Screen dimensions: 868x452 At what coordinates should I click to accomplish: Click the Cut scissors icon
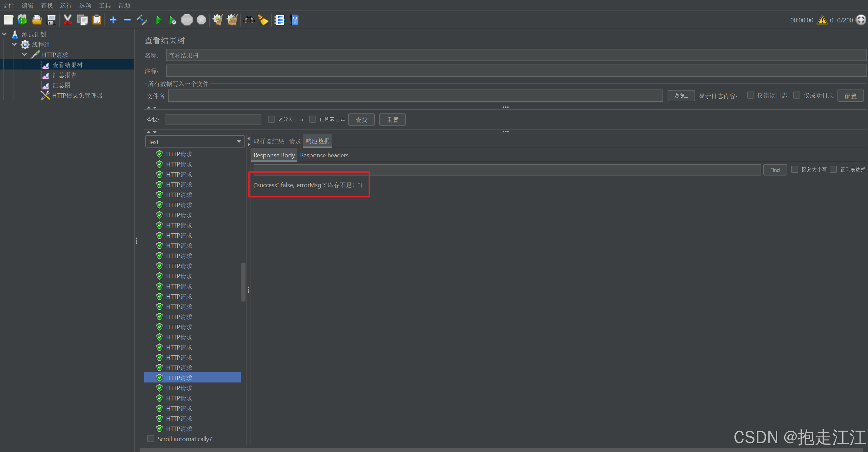(x=68, y=20)
